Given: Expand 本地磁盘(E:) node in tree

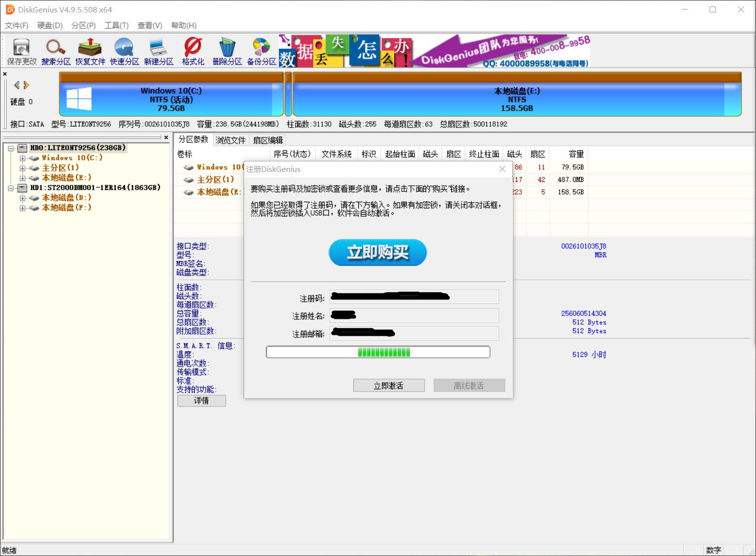Looking at the screenshot, I should click(x=22, y=178).
